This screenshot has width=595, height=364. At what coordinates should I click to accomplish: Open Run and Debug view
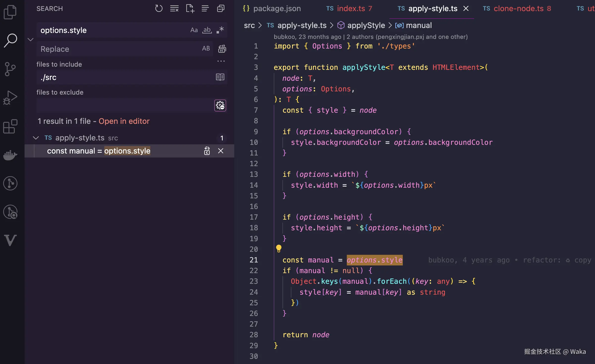[x=10, y=98]
